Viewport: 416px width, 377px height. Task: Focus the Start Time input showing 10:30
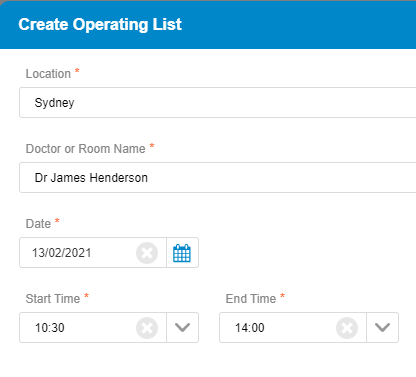(x=78, y=328)
